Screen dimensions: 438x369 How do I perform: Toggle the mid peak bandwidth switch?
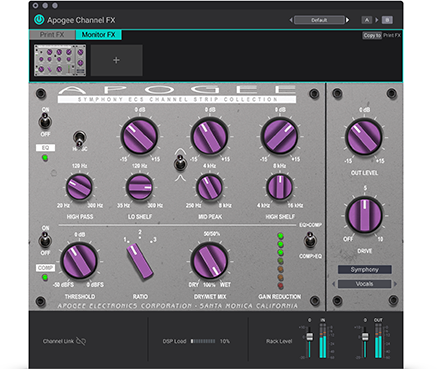(x=180, y=163)
